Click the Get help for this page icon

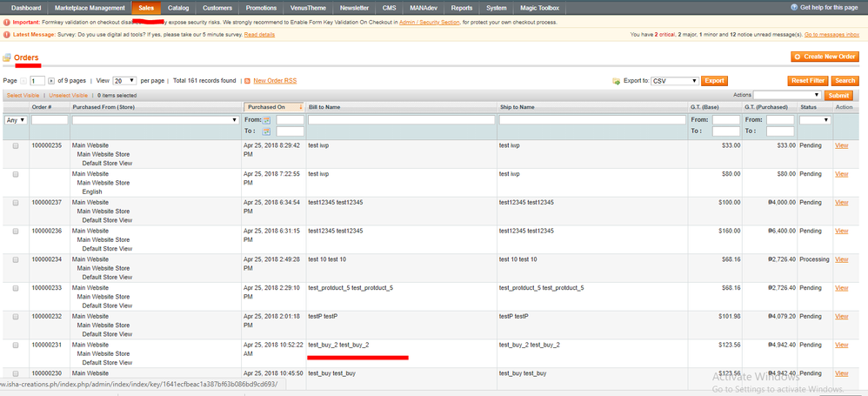(792, 7)
